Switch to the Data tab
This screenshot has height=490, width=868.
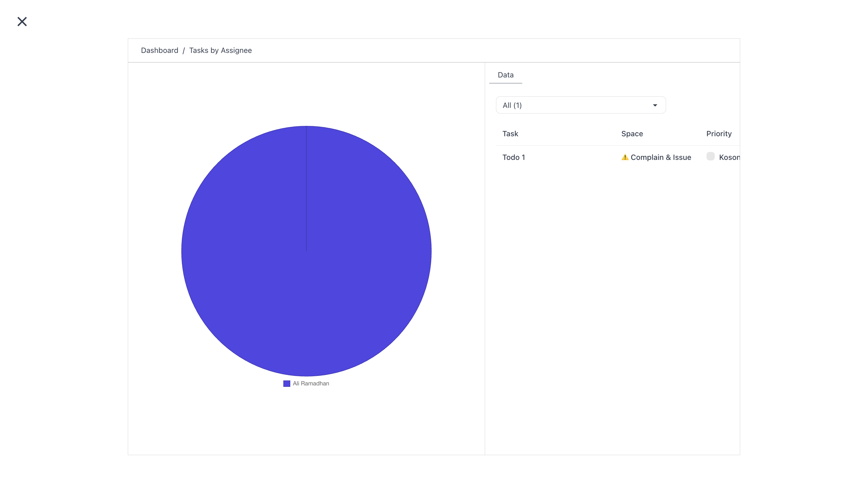[505, 75]
